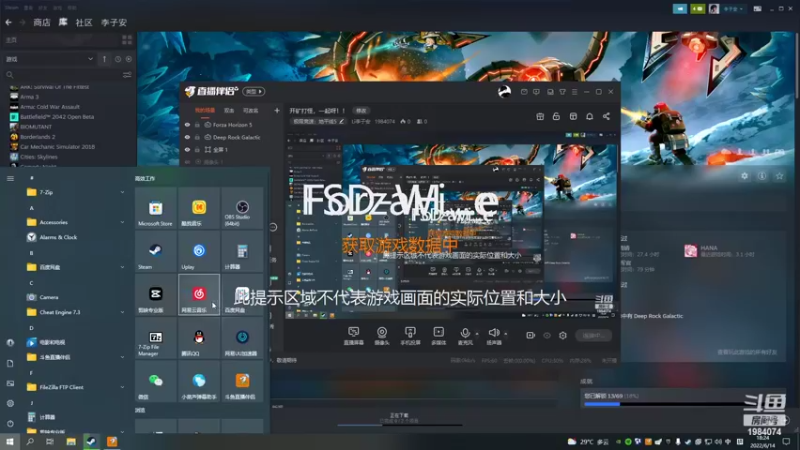Image resolution: width=800 pixels, height=450 pixels.
Task: Select the second scene tab in streaming app
Action: tap(229, 110)
